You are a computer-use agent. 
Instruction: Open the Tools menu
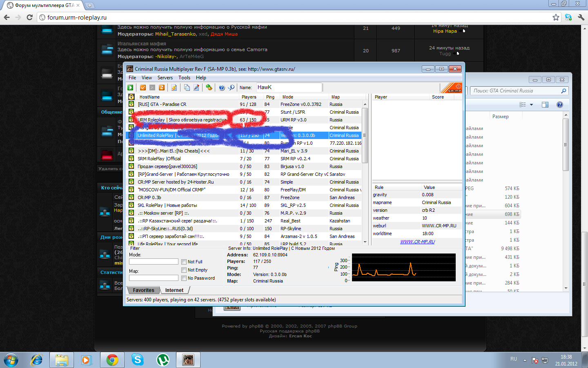click(x=184, y=78)
